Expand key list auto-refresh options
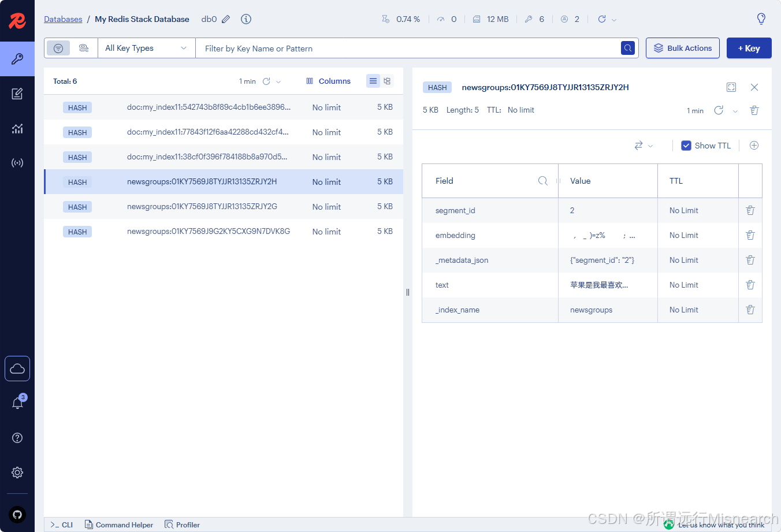781x532 pixels. click(278, 81)
